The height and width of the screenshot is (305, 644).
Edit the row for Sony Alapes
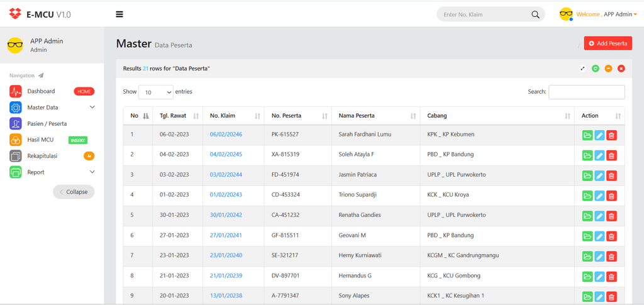coord(599,296)
